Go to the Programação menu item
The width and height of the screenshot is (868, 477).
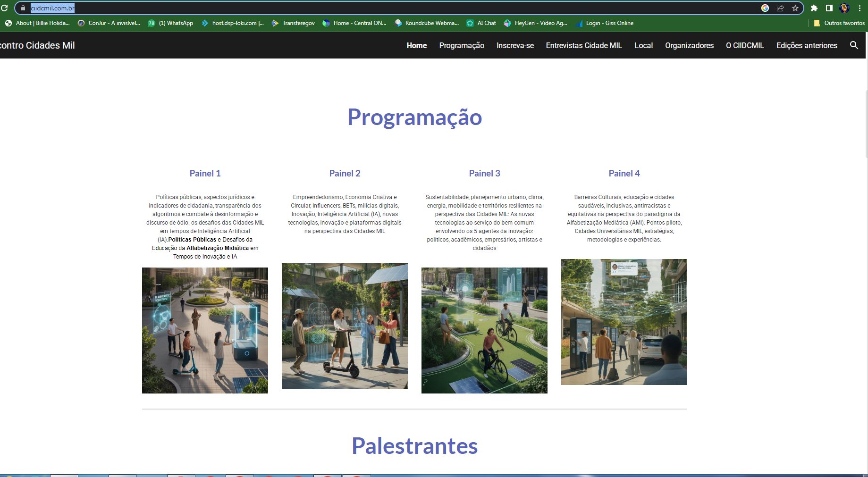point(462,45)
